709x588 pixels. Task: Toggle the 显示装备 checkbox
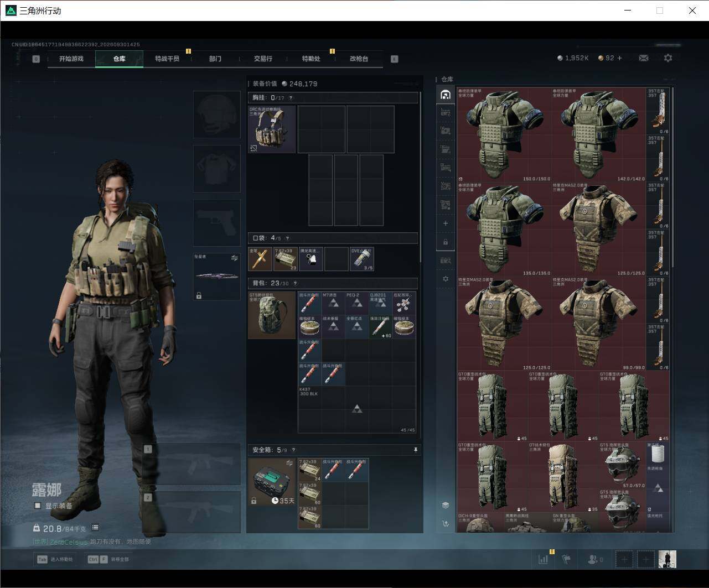pos(38,506)
